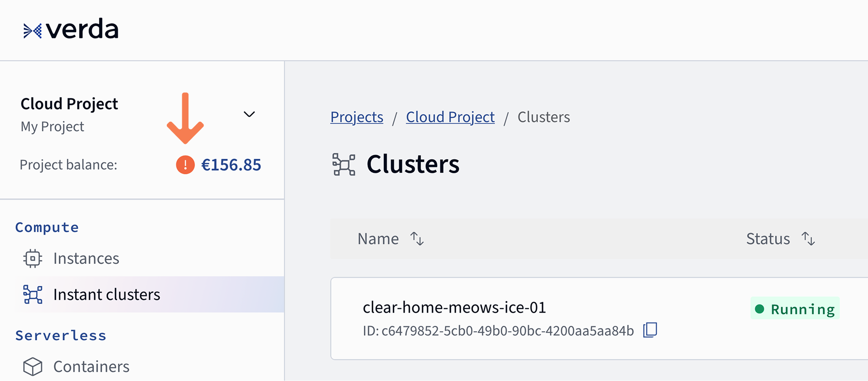
Task: Open the Cloud Project breadcrumb link
Action: tap(450, 117)
